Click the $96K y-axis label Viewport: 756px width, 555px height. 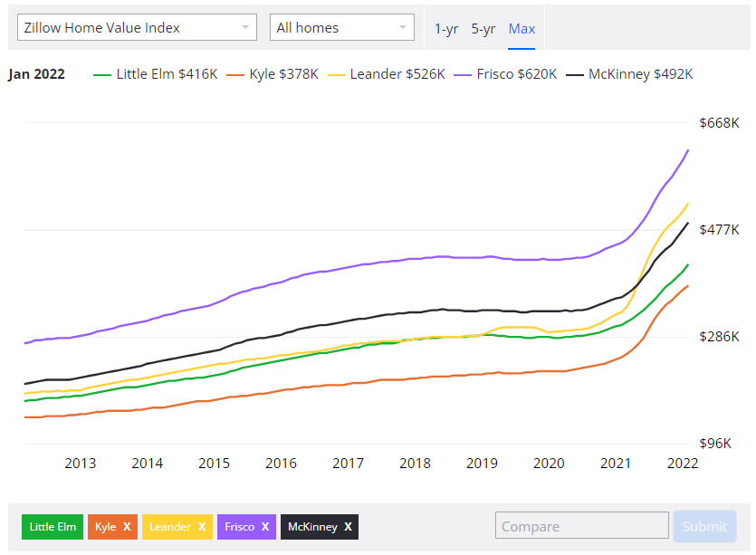715,444
